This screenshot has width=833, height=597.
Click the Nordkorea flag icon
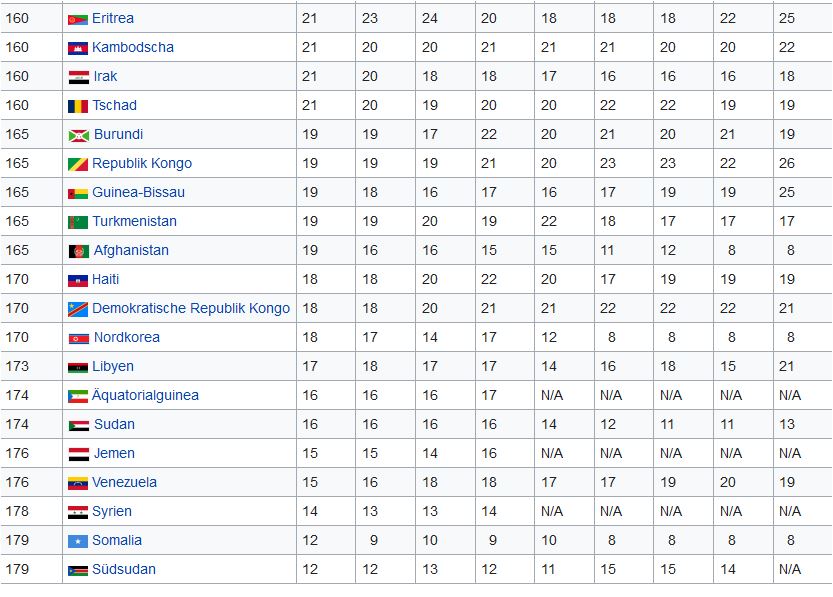[x=78, y=338]
